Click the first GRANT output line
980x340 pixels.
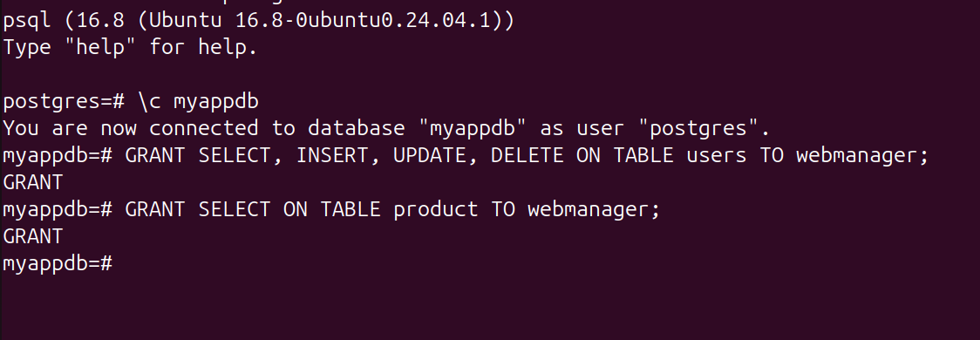(33, 182)
